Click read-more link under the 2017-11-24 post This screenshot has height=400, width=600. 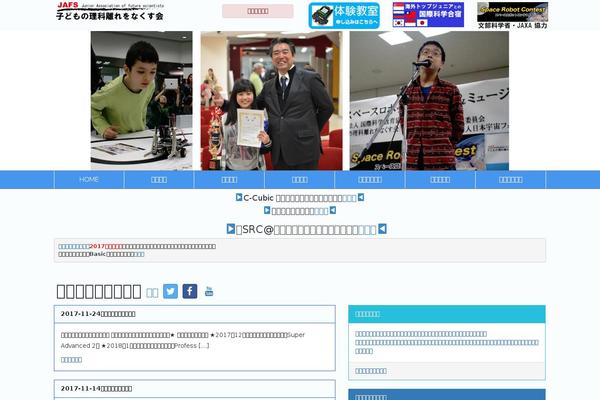click(71, 360)
